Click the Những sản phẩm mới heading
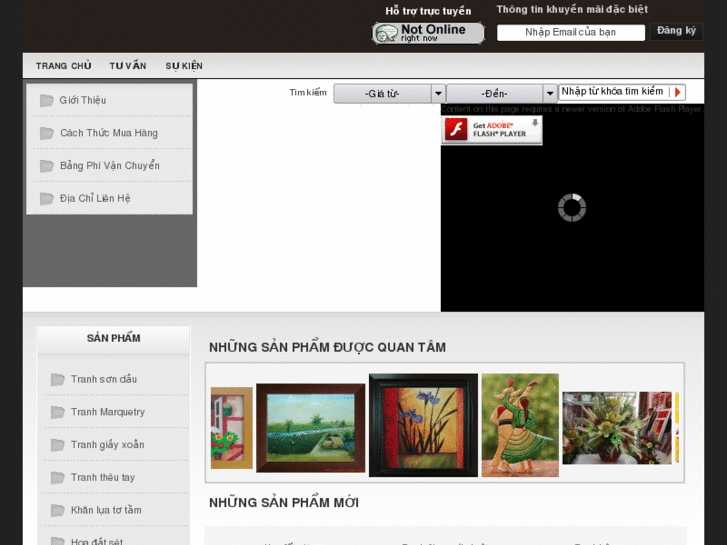Image resolution: width=727 pixels, height=545 pixels. pyautogui.click(x=284, y=503)
